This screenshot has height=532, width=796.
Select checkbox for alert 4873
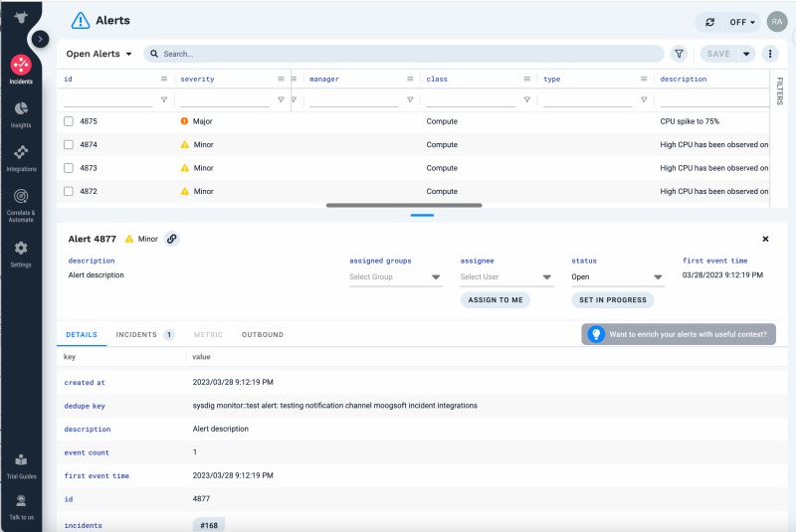click(69, 168)
